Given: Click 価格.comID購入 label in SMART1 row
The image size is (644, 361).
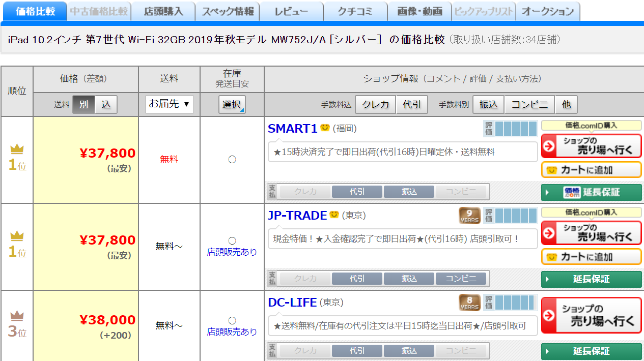Looking at the screenshot, I should tap(591, 126).
